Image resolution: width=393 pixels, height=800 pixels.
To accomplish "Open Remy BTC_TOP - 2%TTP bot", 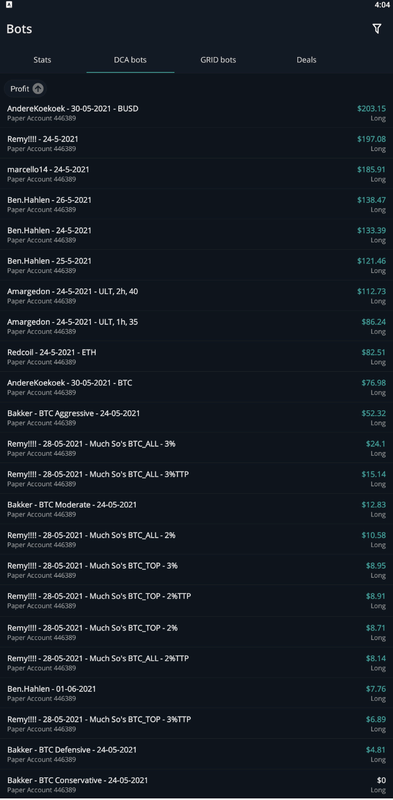I will (196, 601).
